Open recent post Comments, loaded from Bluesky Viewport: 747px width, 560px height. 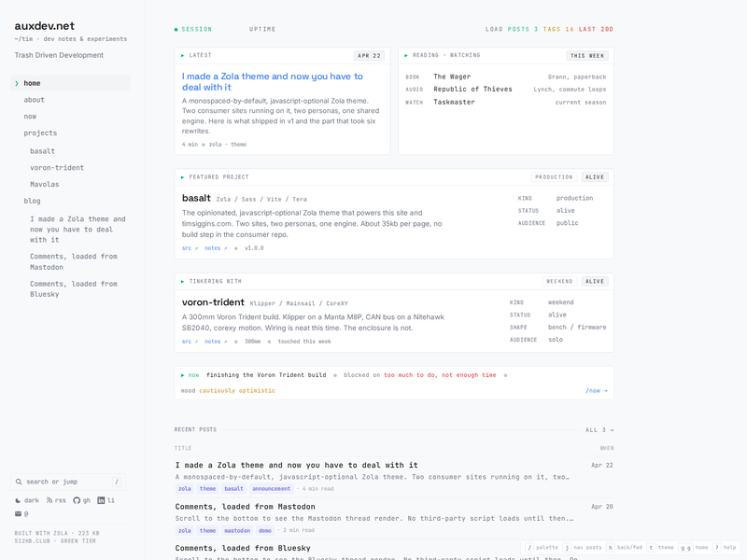(x=243, y=548)
